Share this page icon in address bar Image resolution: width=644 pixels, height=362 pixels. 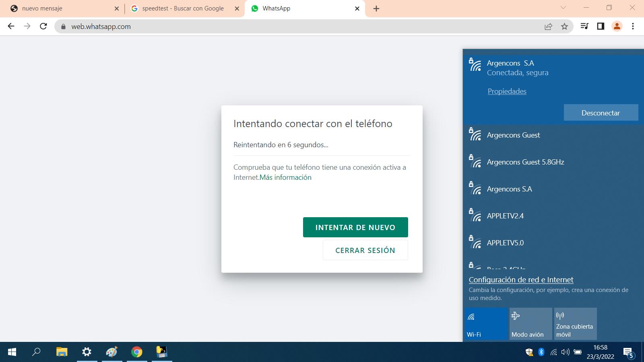(x=548, y=27)
